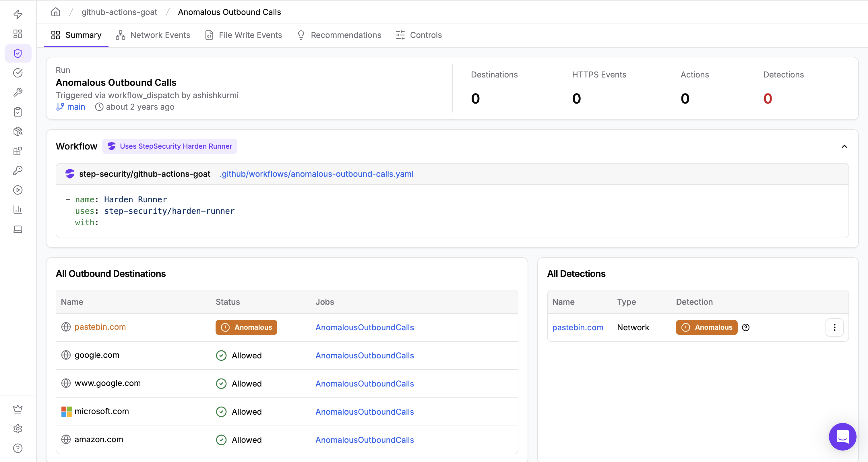The height and width of the screenshot is (462, 868).
Task: Open the bar chart sidebar icon
Action: click(18, 209)
